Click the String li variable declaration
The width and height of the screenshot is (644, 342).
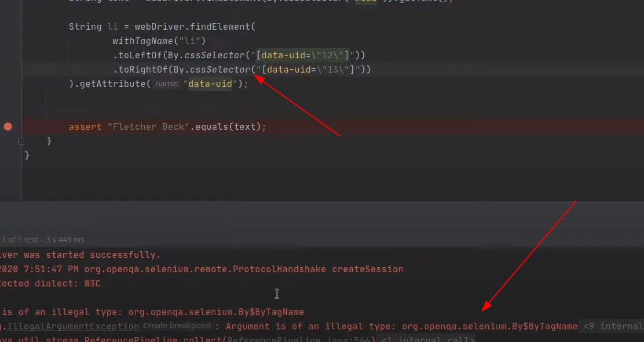coord(93,26)
